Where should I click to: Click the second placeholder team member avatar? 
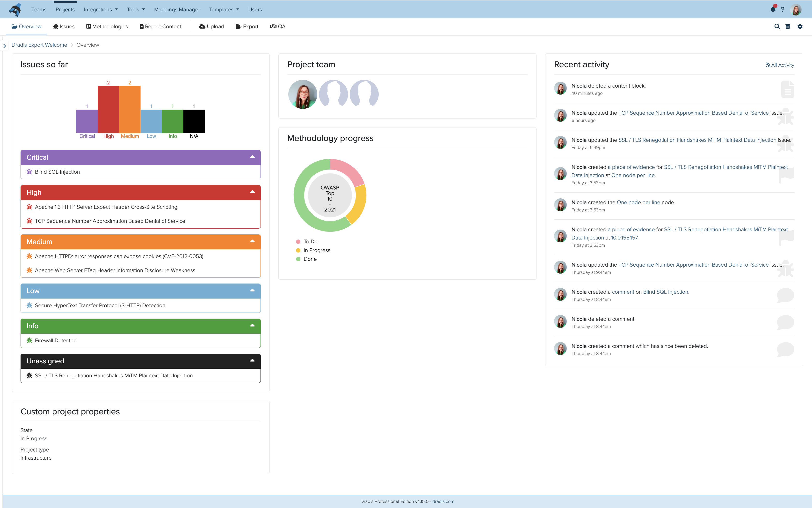pyautogui.click(x=333, y=94)
